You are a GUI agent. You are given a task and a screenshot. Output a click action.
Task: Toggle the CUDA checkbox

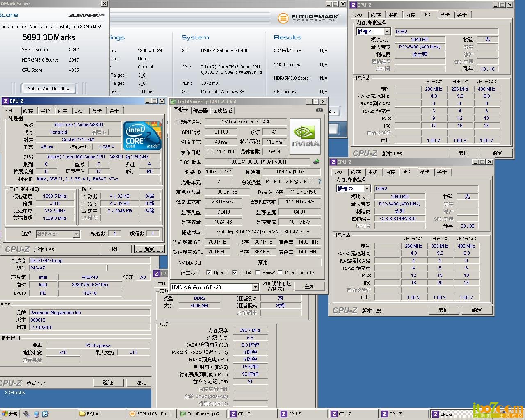[235, 272]
